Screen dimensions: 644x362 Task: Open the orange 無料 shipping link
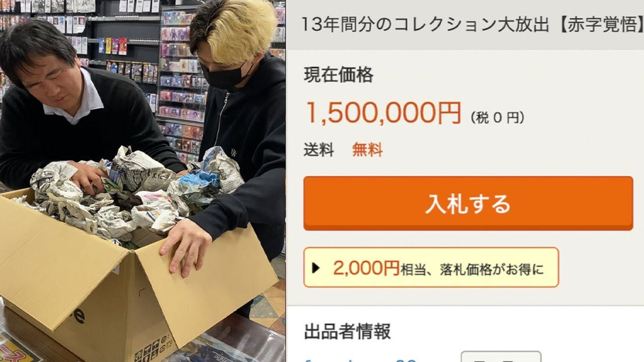(x=367, y=149)
